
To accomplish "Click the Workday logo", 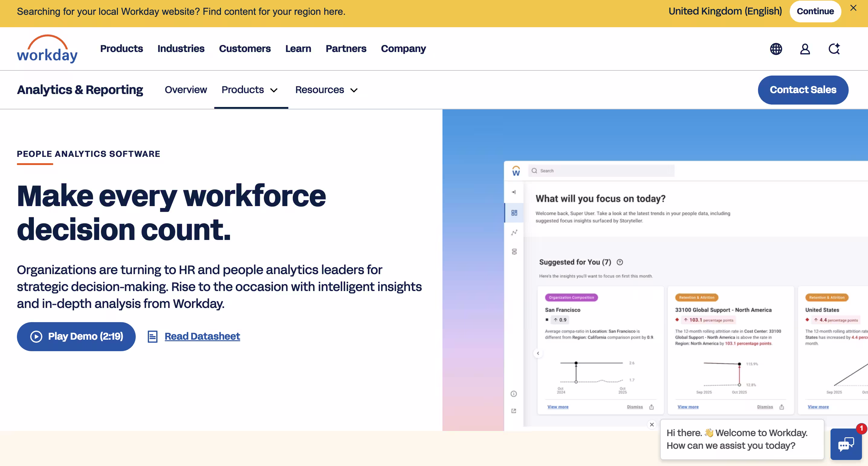I will click(47, 49).
